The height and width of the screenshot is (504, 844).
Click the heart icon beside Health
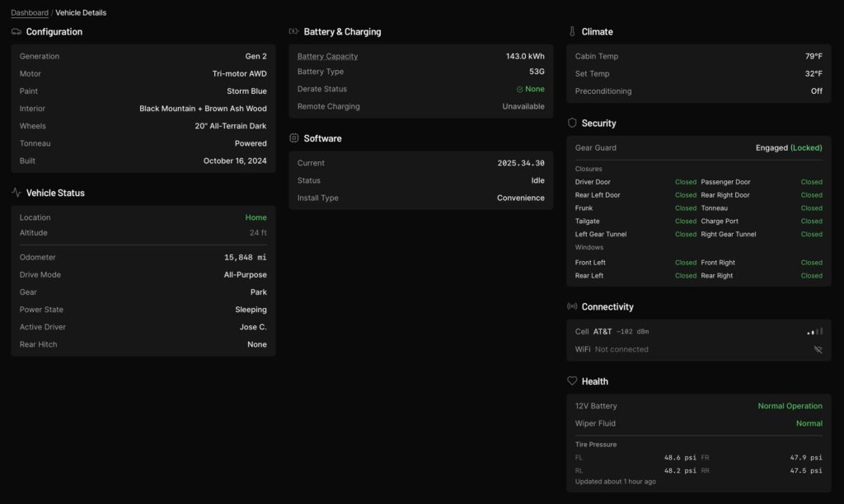(x=572, y=381)
